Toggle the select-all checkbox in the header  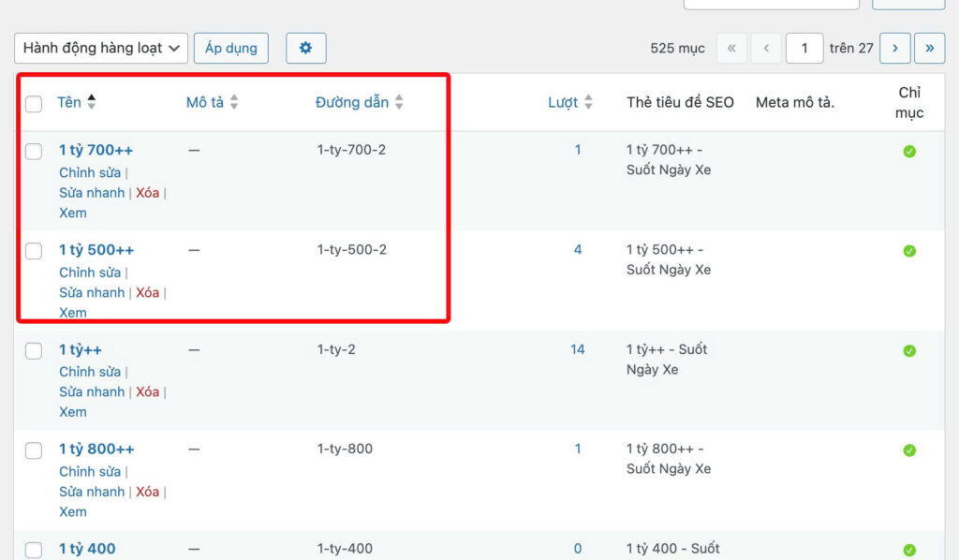[x=34, y=103]
